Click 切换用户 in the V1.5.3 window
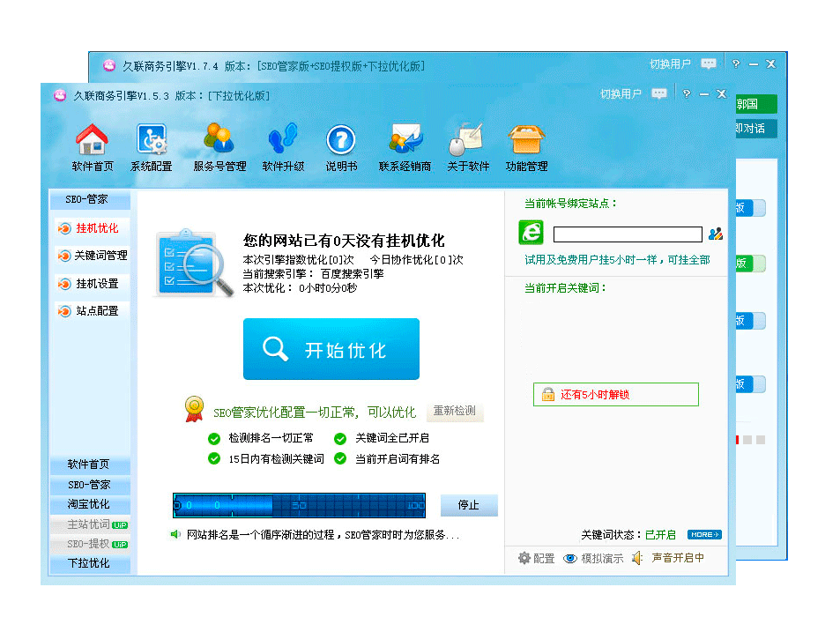840x617 pixels. point(621,93)
